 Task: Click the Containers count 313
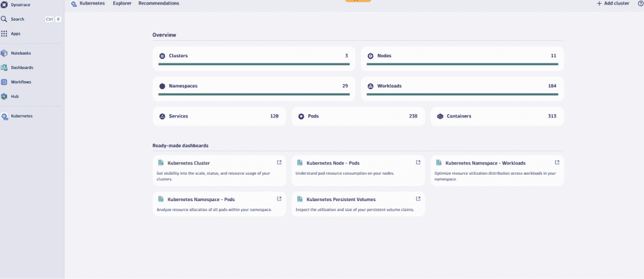click(552, 116)
